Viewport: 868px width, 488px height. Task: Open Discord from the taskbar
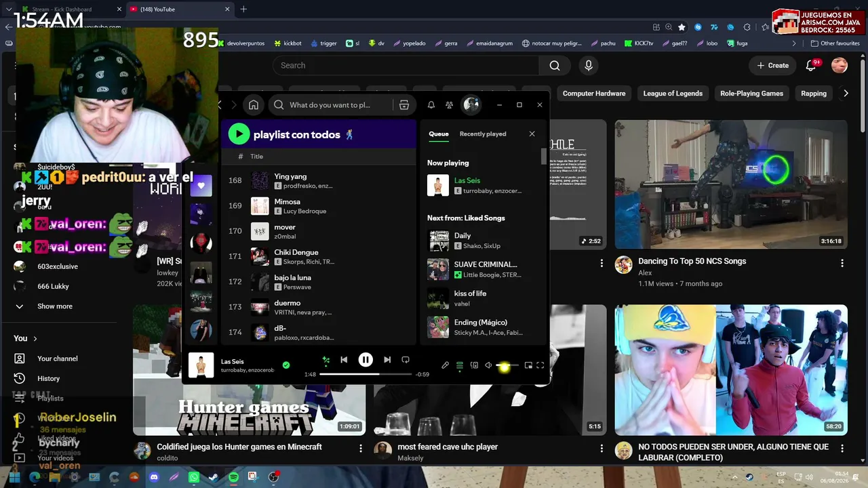click(x=154, y=477)
